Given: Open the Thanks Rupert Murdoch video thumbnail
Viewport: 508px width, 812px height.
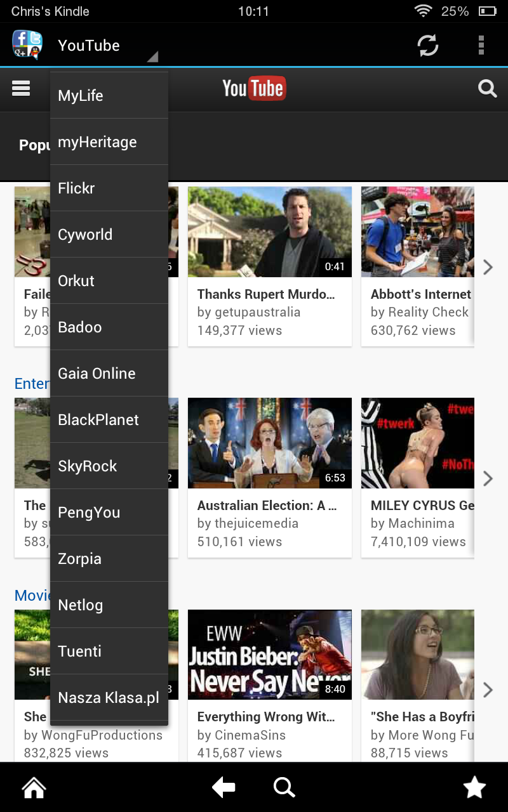Looking at the screenshot, I should [270, 232].
